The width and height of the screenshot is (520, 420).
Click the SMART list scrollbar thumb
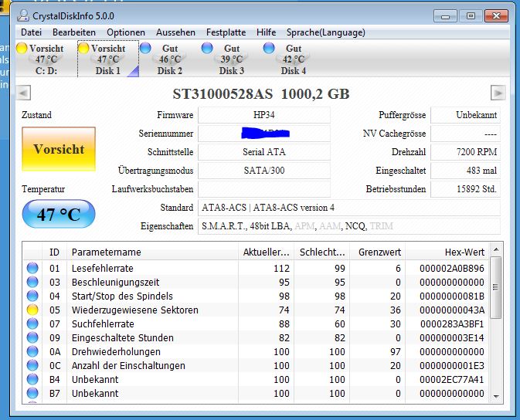tap(495, 287)
